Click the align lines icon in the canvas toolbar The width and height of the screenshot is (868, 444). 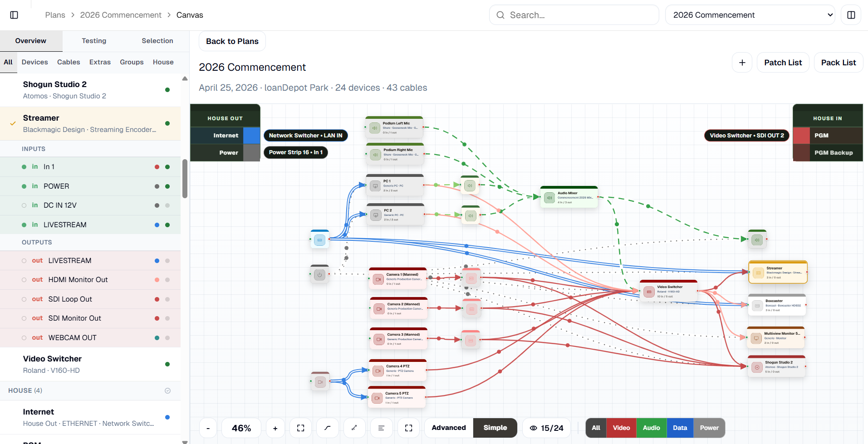tap(381, 428)
